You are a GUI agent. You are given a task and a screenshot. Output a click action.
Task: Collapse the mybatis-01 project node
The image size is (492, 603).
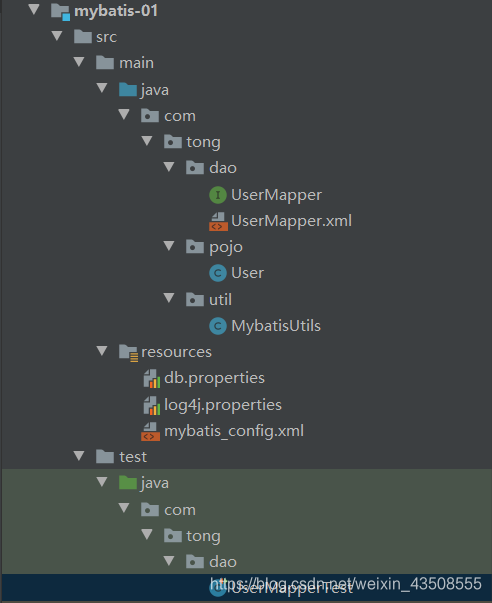(x=34, y=10)
